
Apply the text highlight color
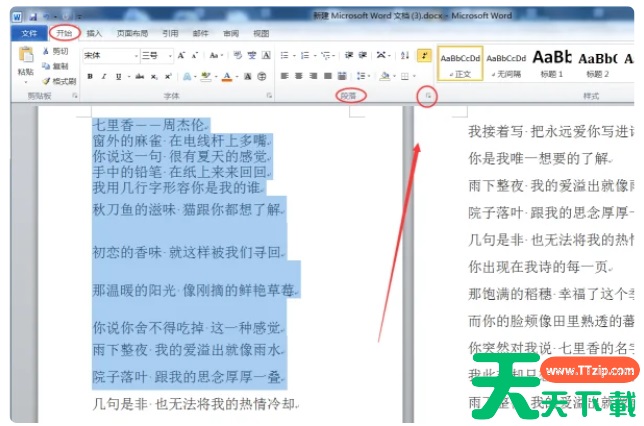[206, 76]
